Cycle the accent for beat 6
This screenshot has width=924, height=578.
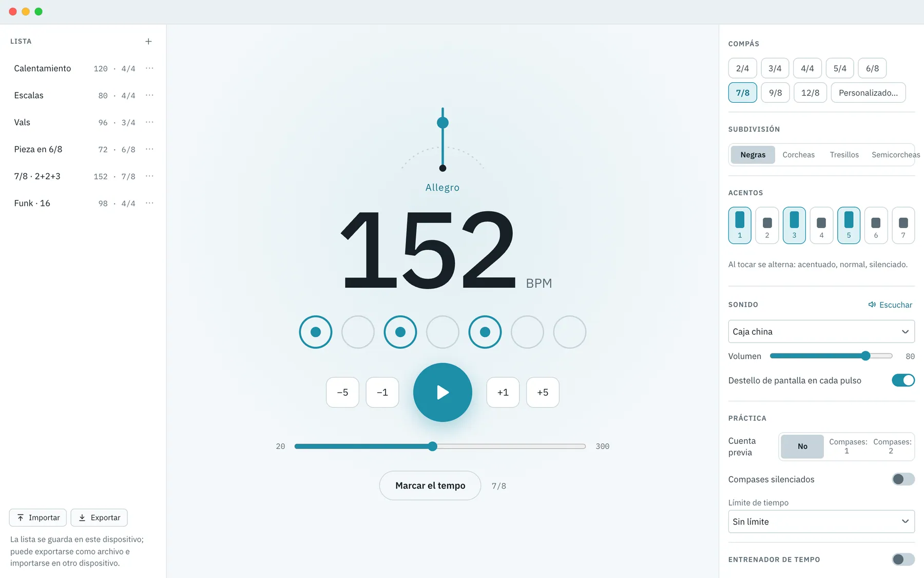point(876,225)
